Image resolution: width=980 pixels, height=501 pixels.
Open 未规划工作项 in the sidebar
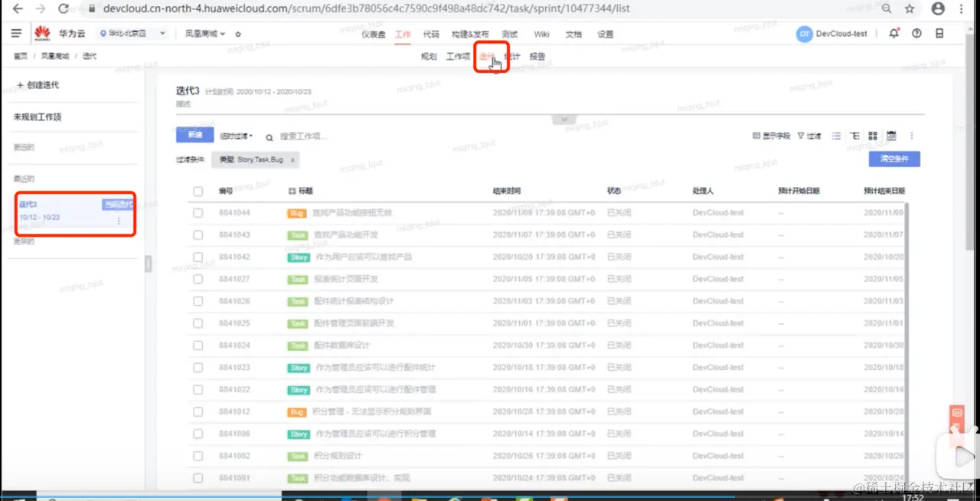[x=38, y=118]
